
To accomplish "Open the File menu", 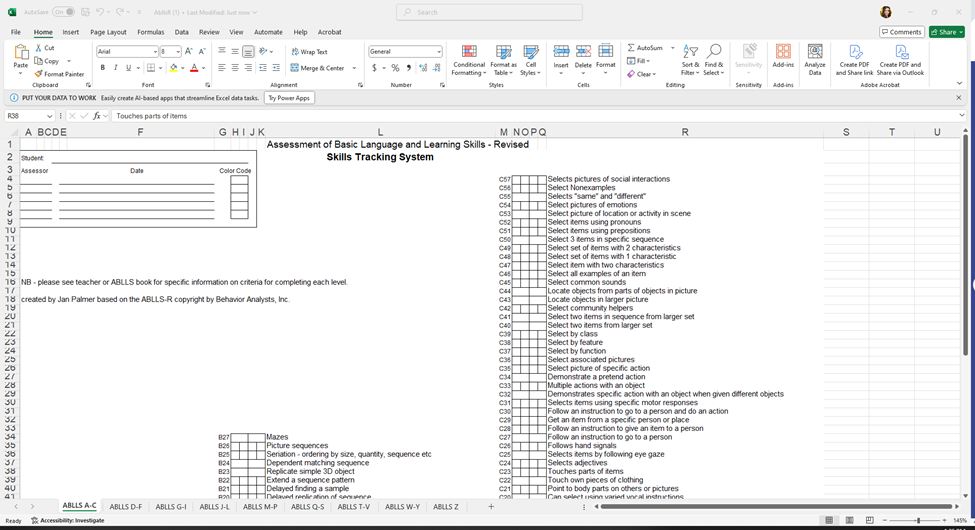I will pyautogui.click(x=16, y=32).
